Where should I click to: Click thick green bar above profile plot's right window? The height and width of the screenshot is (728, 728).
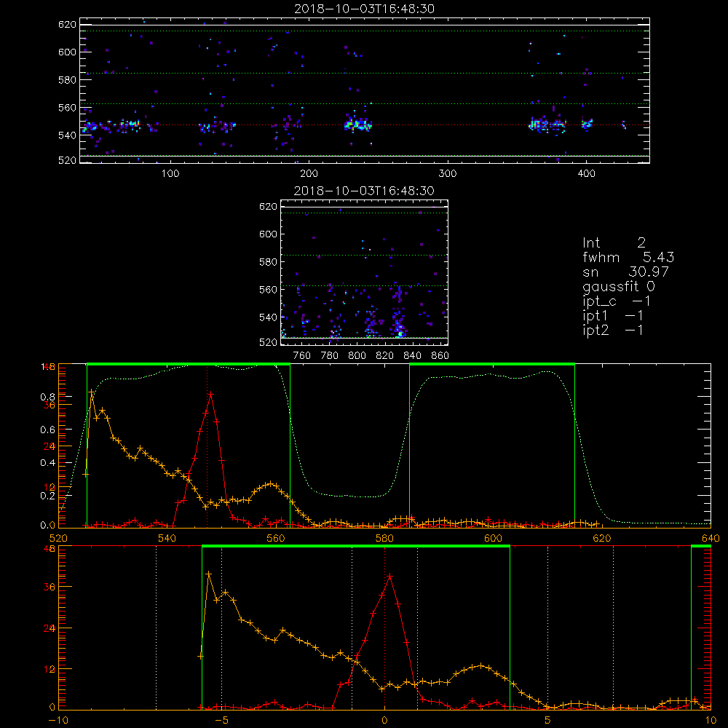point(492,364)
